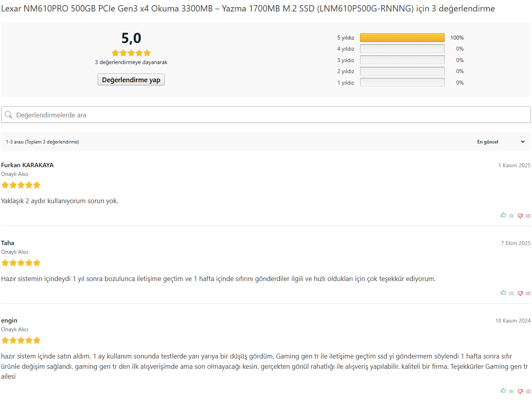Focus the 'Değerlendirmelerde ara' search field

266,115
